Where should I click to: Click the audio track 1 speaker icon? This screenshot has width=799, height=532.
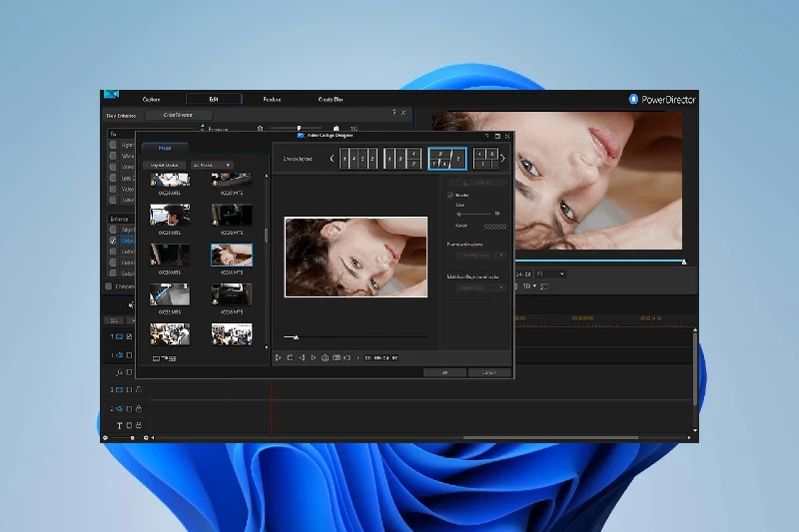point(119,355)
